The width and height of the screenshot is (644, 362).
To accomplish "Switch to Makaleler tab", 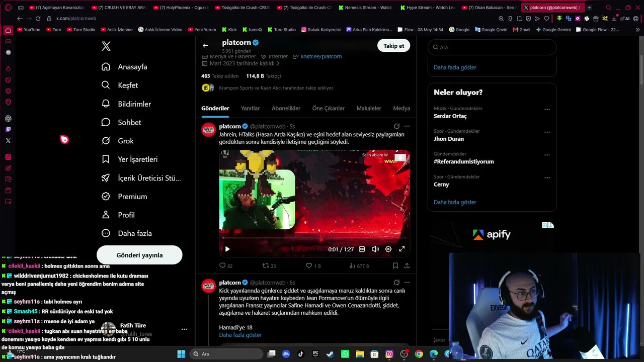I will 369,108.
